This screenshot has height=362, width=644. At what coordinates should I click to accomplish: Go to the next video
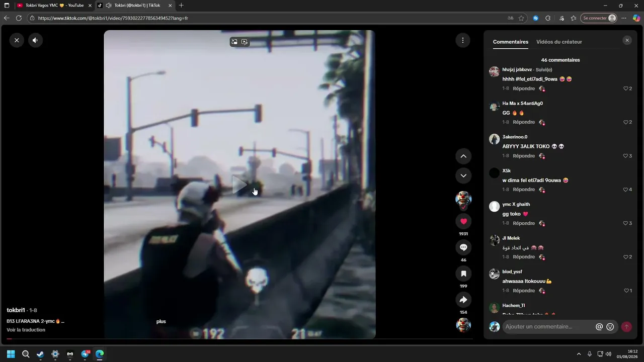(463, 175)
